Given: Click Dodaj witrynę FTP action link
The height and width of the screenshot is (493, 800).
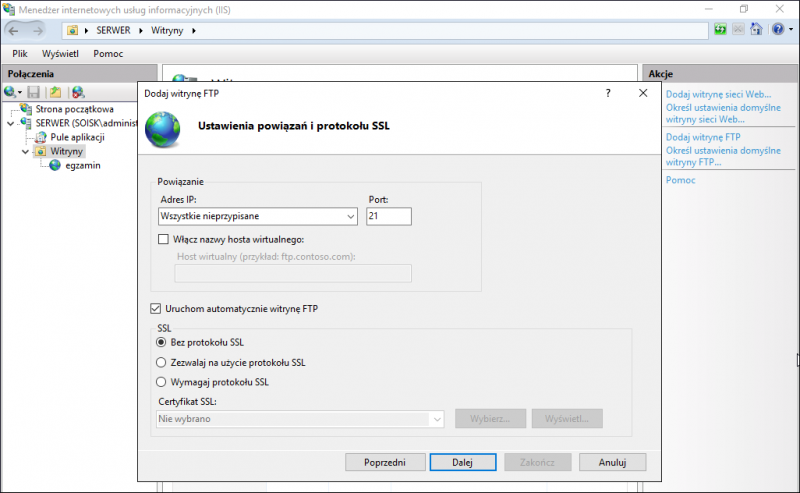Looking at the screenshot, I should [703, 137].
